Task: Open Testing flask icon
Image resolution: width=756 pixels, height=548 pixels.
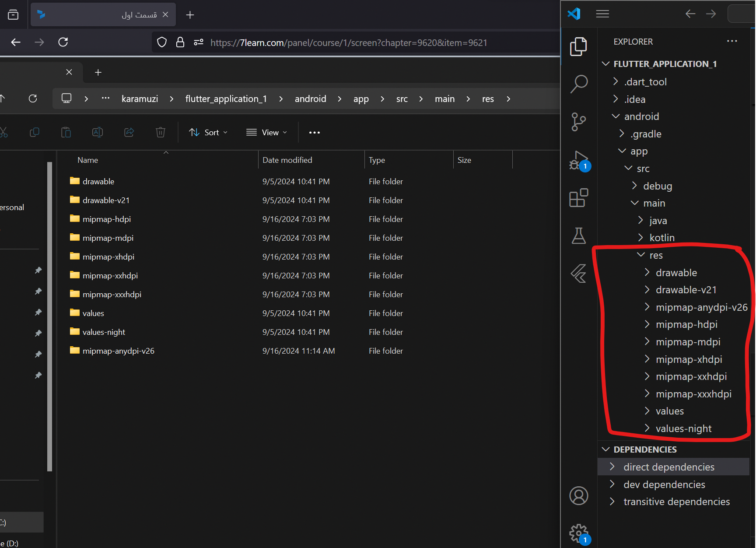Action: (578, 235)
